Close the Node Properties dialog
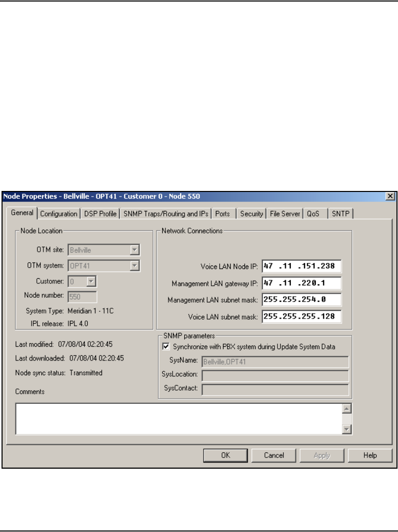This screenshot has height=532, width=398. coord(390,196)
